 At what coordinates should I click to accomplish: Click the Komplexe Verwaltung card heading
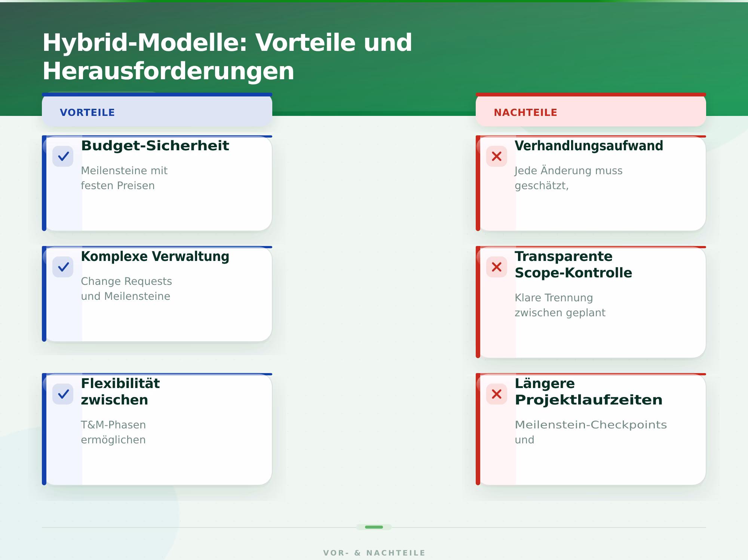click(155, 257)
